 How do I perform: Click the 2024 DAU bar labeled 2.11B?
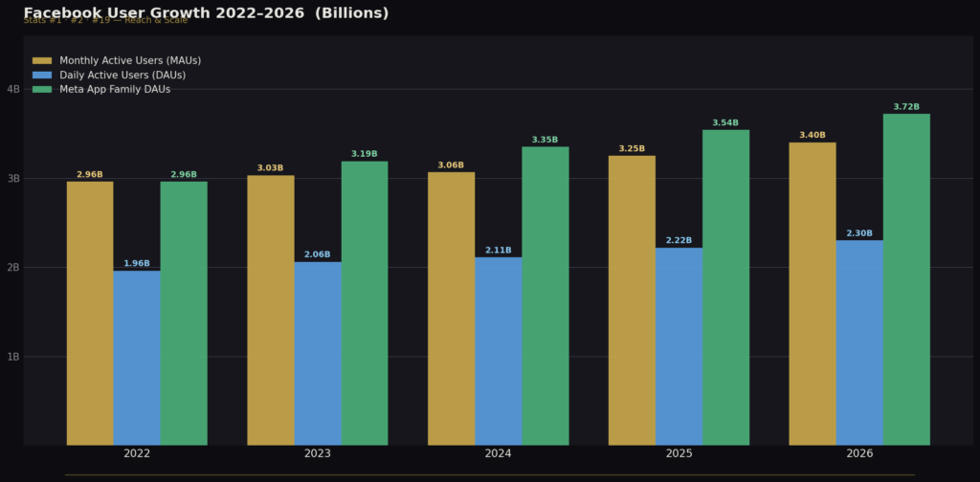coord(498,351)
